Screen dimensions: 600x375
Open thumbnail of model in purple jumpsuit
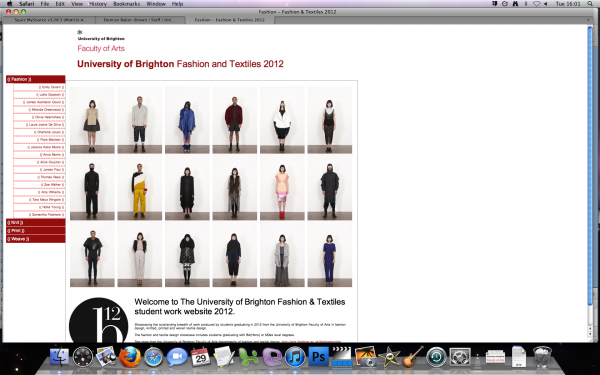tap(329, 254)
